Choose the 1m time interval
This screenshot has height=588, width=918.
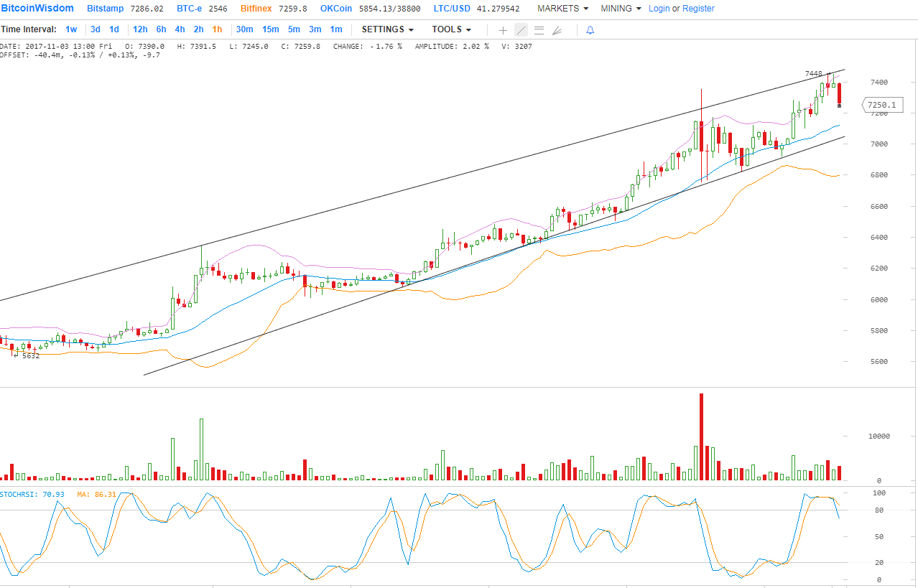pyautogui.click(x=335, y=29)
